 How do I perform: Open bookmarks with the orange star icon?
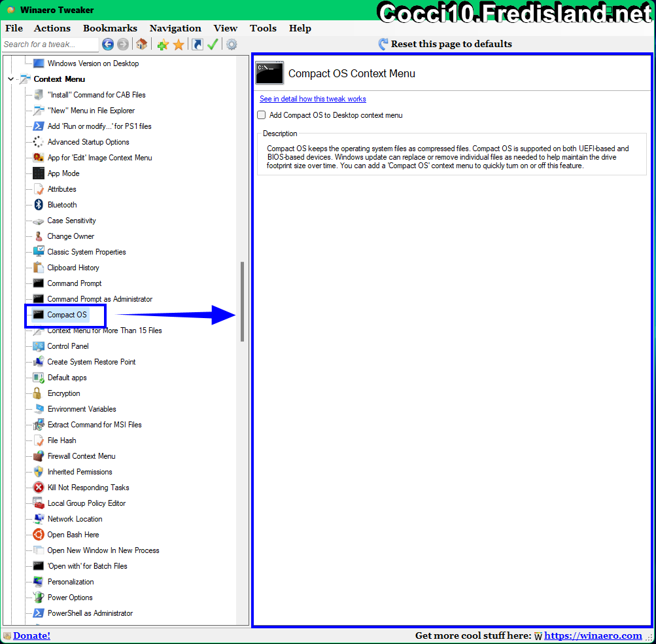(179, 44)
